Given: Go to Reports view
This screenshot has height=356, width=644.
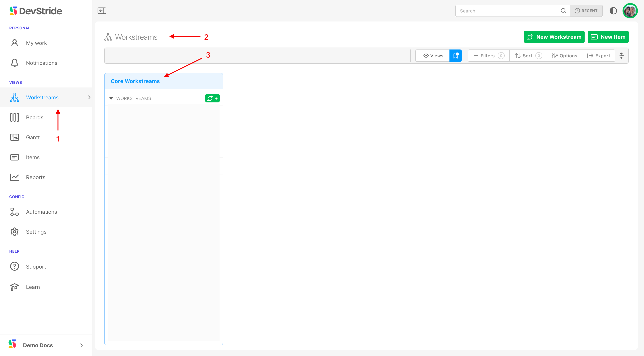Looking at the screenshot, I should (35, 177).
